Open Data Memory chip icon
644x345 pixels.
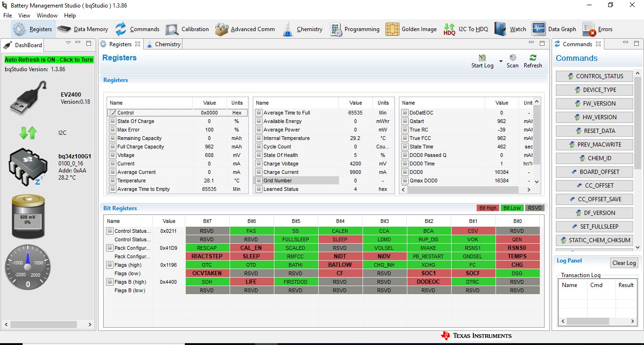tap(64, 29)
